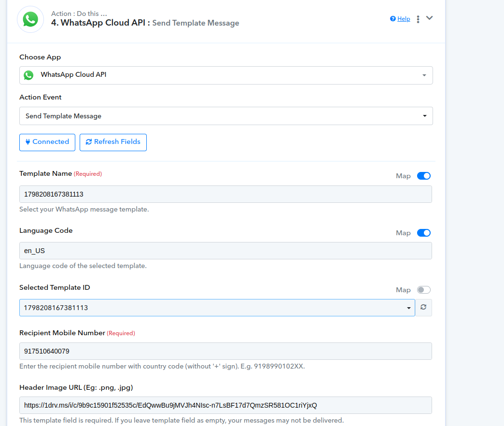Open the three-dot step options menu
Image resolution: width=504 pixels, height=426 pixels.
pyautogui.click(x=418, y=19)
